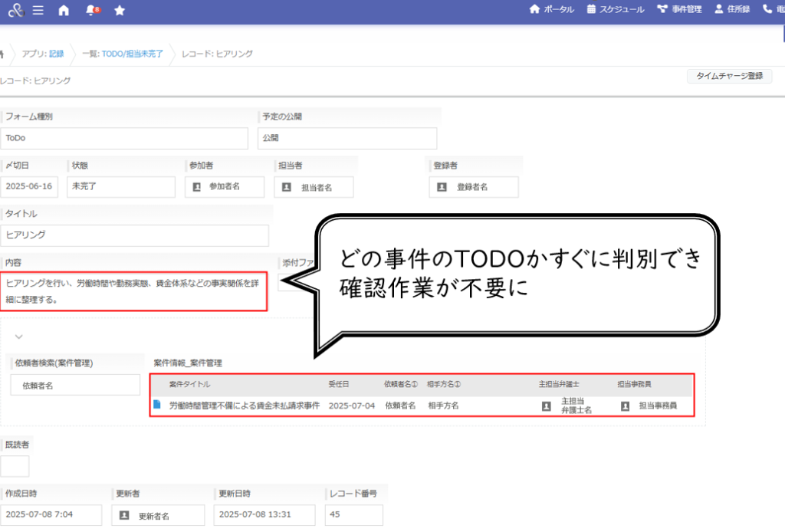Image resolution: width=785 pixels, height=532 pixels.
Task: Open ポータル in top navigation
Action: (551, 10)
